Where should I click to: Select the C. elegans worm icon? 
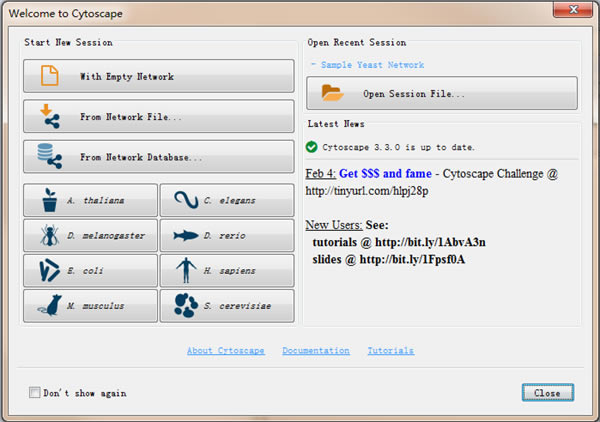(185, 200)
